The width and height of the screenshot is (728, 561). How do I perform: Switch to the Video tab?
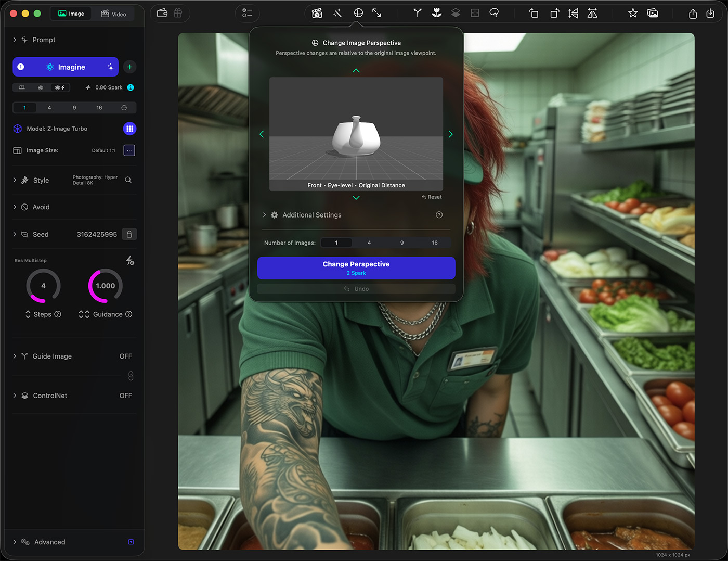point(113,14)
